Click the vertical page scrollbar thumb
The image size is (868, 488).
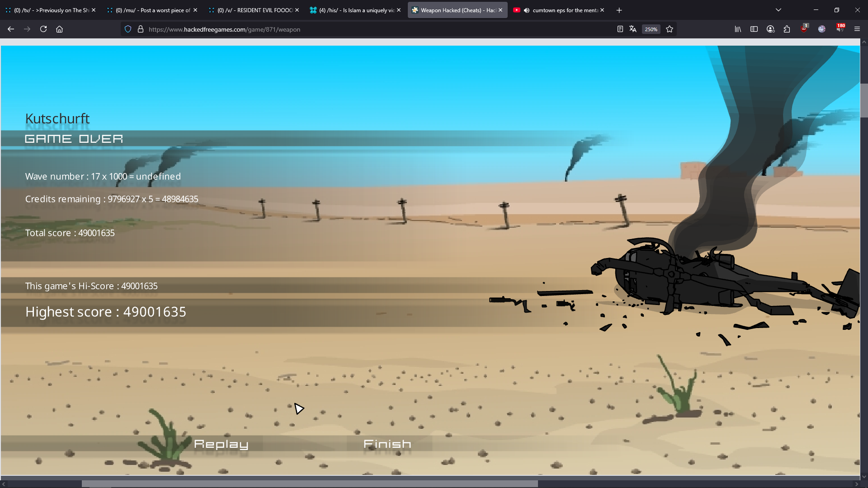[x=864, y=100]
